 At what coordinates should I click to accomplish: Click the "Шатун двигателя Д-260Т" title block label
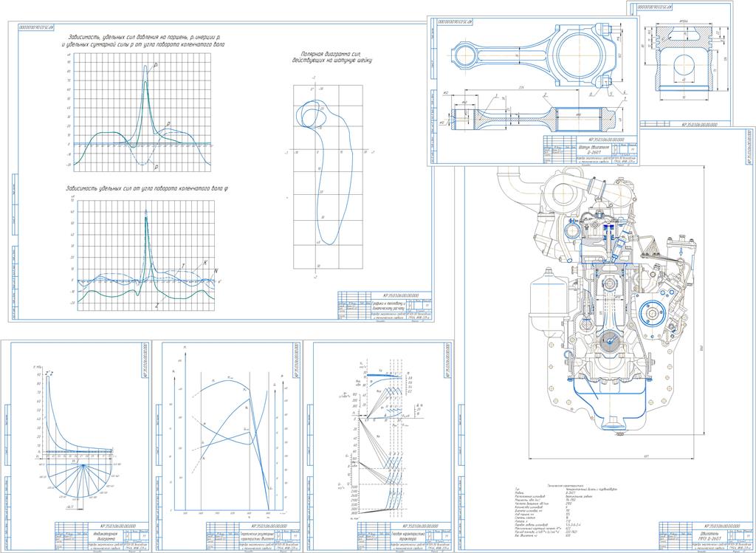coord(594,148)
